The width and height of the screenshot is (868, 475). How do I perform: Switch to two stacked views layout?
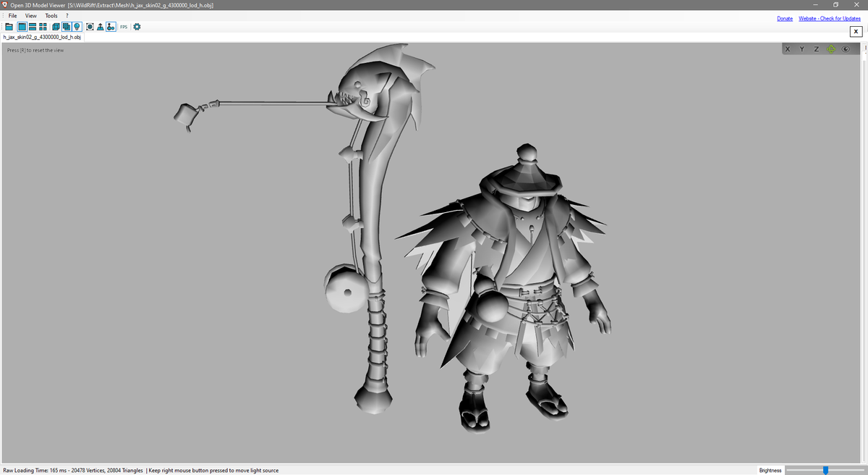pyautogui.click(x=33, y=27)
